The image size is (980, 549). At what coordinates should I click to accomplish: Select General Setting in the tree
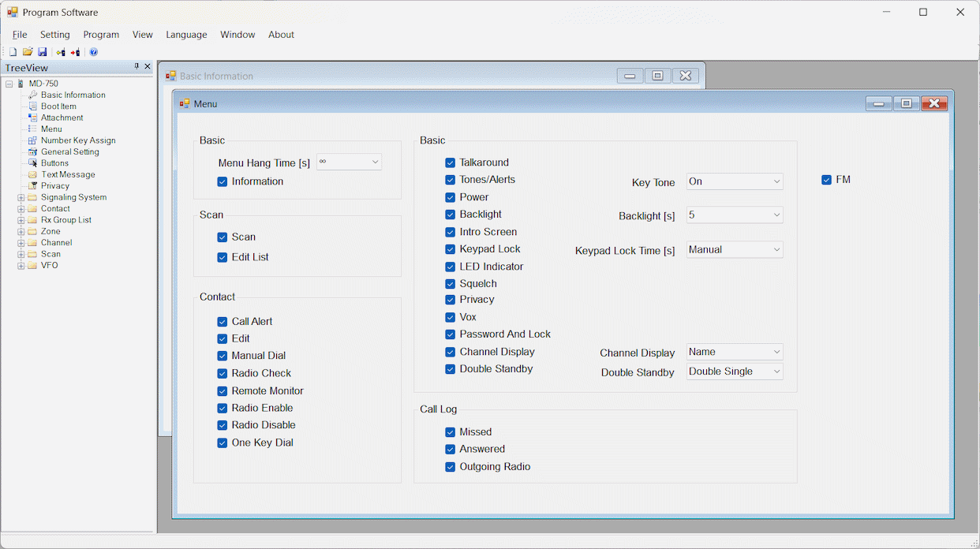coord(69,151)
